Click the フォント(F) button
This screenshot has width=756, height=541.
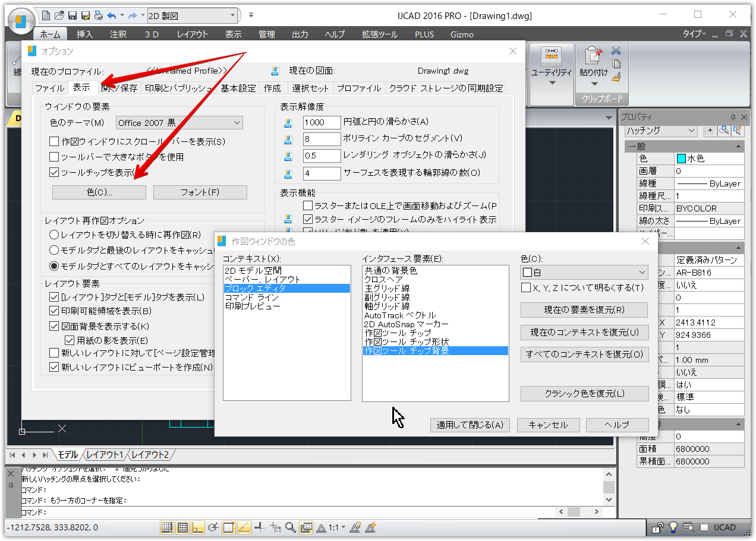pos(200,192)
